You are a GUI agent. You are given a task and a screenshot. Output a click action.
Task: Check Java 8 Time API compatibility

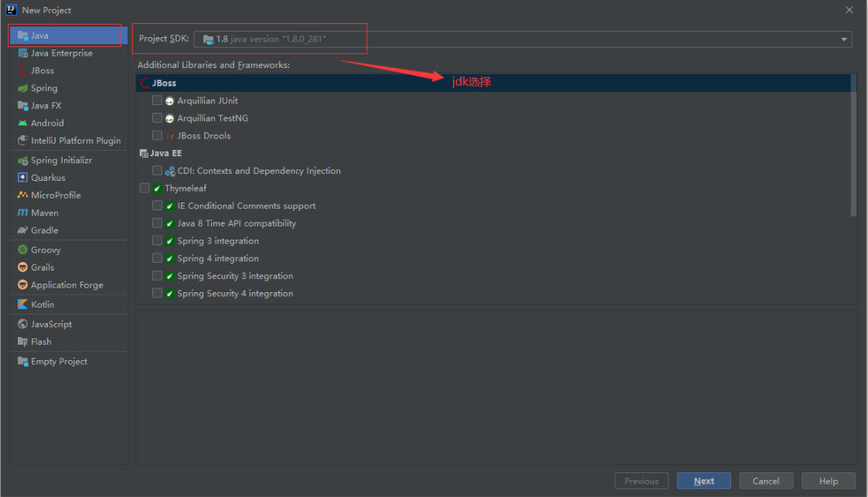coord(157,223)
